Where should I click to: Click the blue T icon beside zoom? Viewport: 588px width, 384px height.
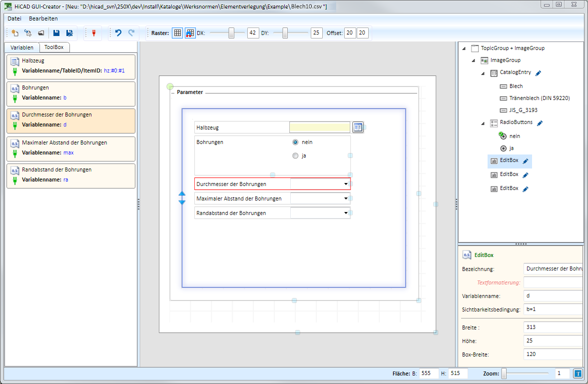click(x=578, y=373)
